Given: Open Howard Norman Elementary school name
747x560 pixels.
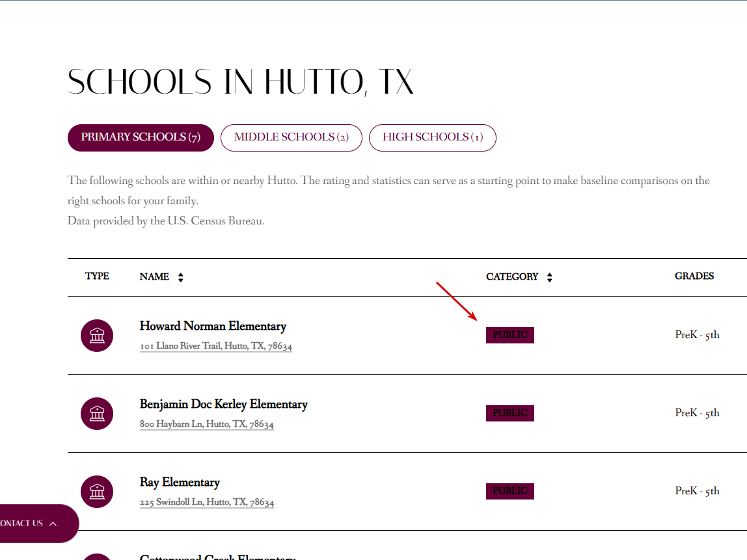Looking at the screenshot, I should (213, 327).
